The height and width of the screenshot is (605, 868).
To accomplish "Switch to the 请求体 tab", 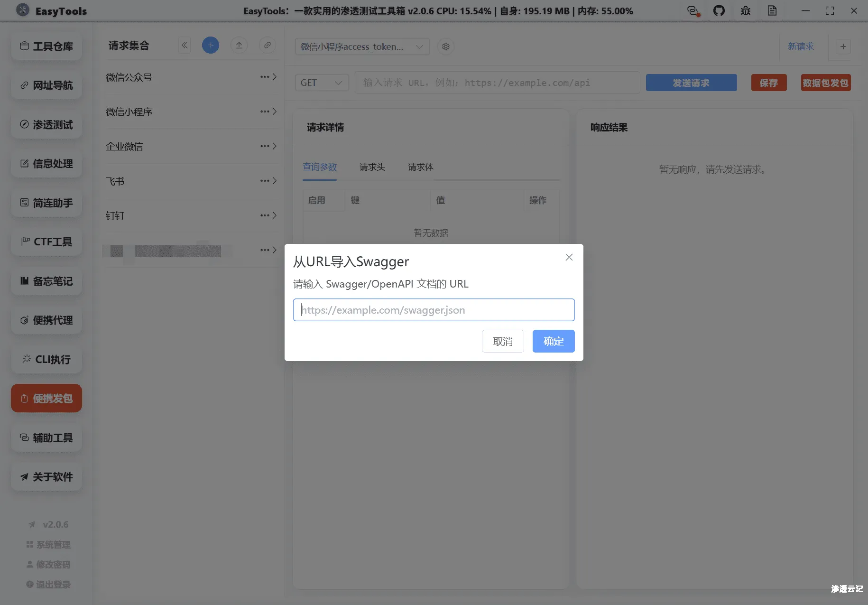I will [420, 167].
